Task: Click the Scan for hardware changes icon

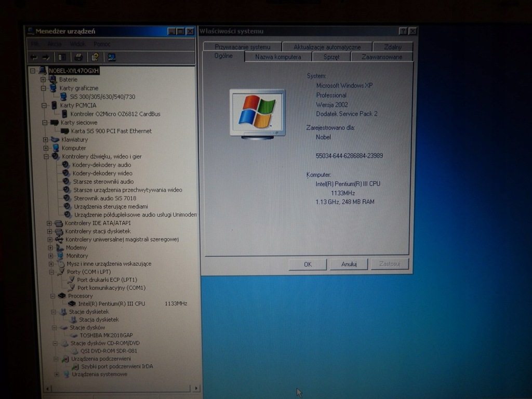Action: click(x=112, y=57)
